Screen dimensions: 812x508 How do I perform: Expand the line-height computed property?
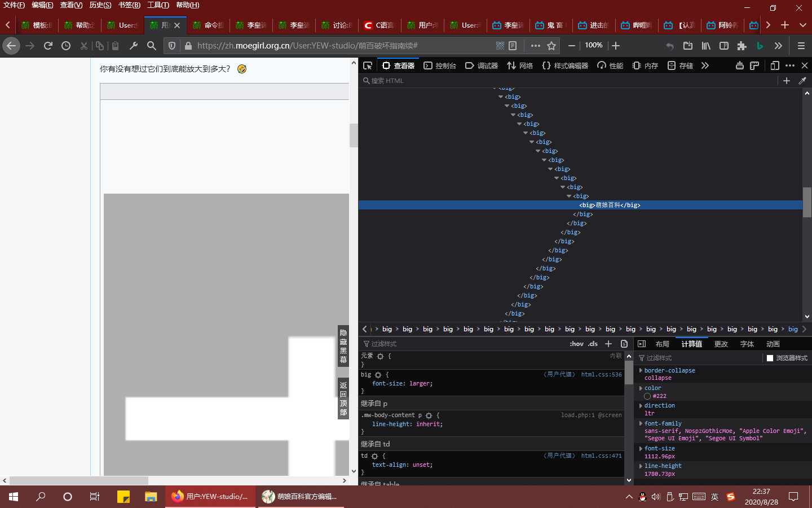click(641, 466)
